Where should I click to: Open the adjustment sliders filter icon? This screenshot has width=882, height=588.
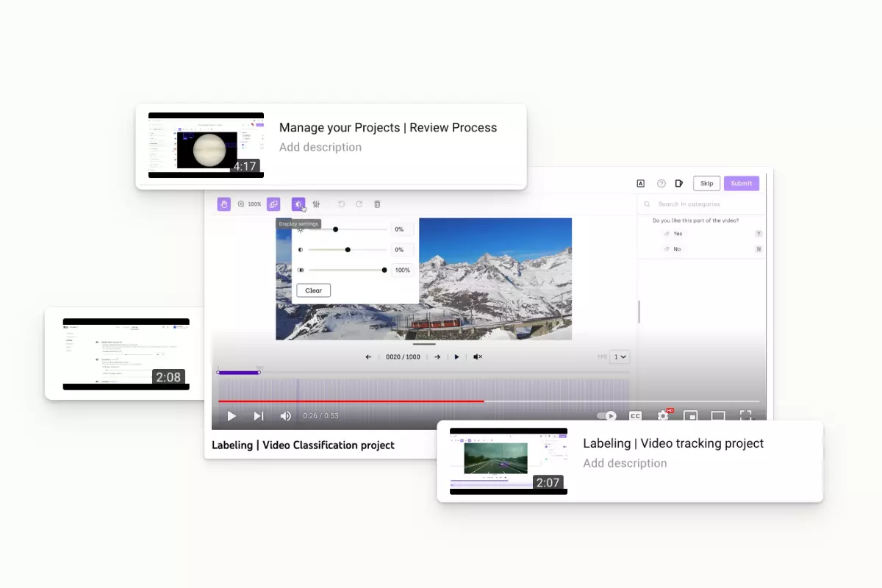click(x=316, y=204)
